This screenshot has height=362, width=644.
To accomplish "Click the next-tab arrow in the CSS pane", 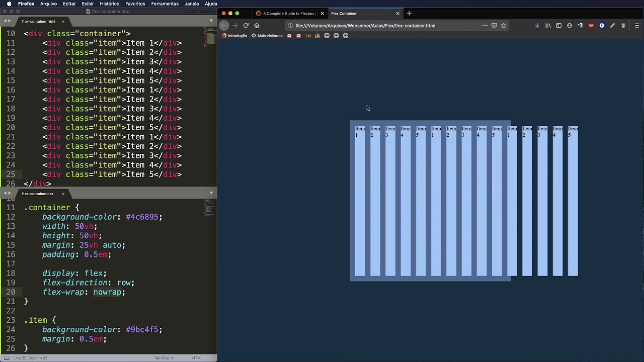I will (x=10, y=193).
